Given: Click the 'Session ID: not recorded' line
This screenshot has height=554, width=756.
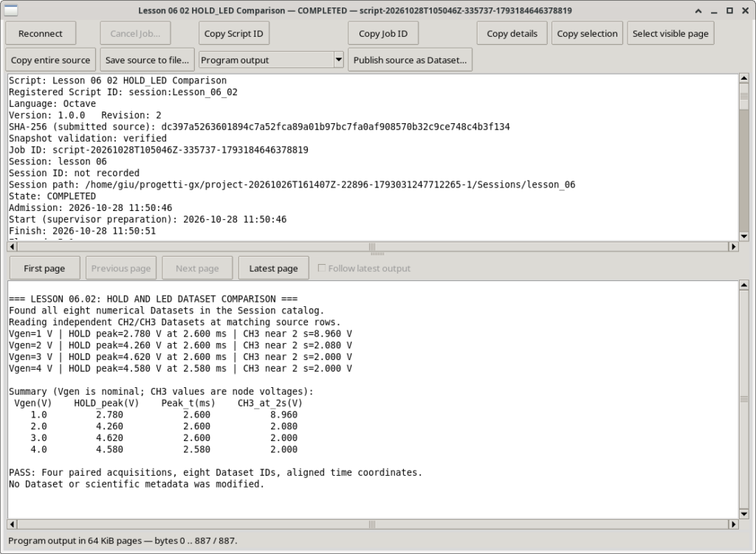Looking at the screenshot, I should pos(74,173).
